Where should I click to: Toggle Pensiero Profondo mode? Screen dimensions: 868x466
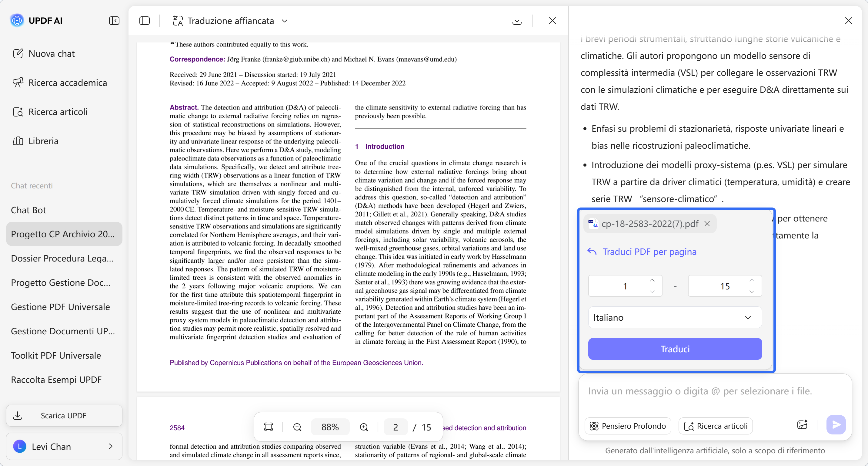tap(628, 426)
